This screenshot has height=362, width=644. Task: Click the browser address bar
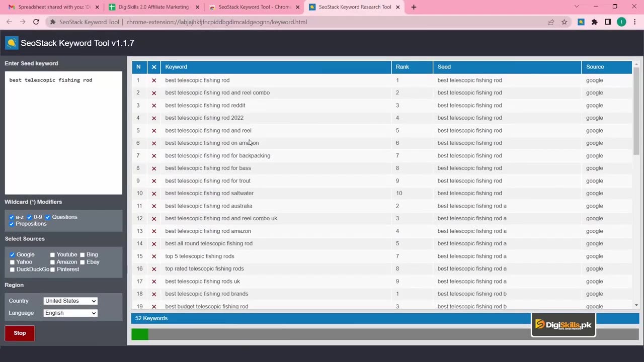297,22
